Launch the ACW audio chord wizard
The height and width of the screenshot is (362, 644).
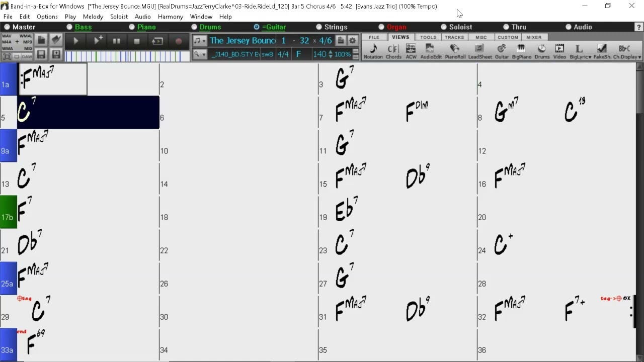tap(411, 51)
